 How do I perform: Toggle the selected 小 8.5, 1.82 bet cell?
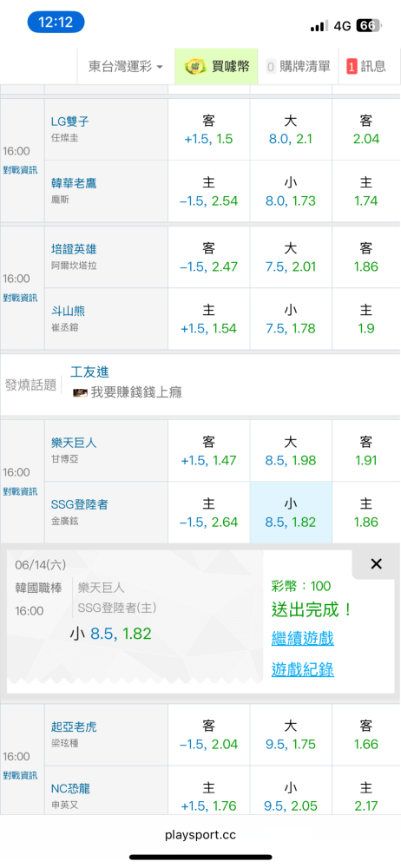pos(291,513)
